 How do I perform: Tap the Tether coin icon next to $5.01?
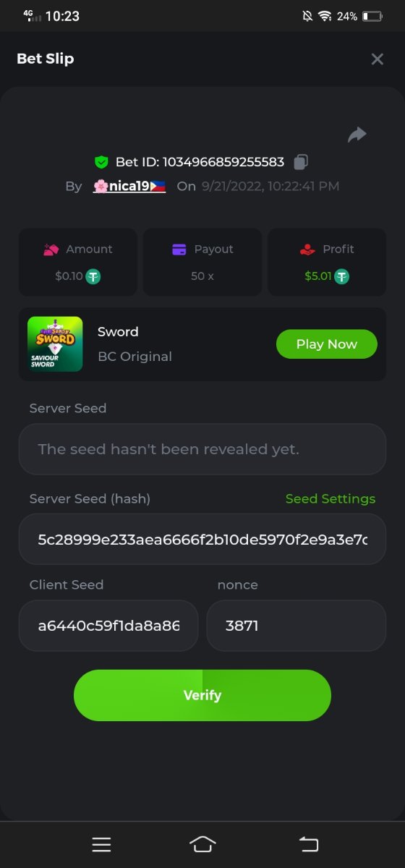tap(341, 276)
